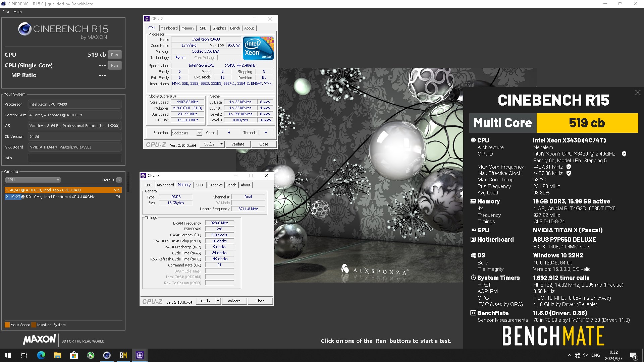
Task: Open the File menu in Cinebench
Action: (x=6, y=12)
